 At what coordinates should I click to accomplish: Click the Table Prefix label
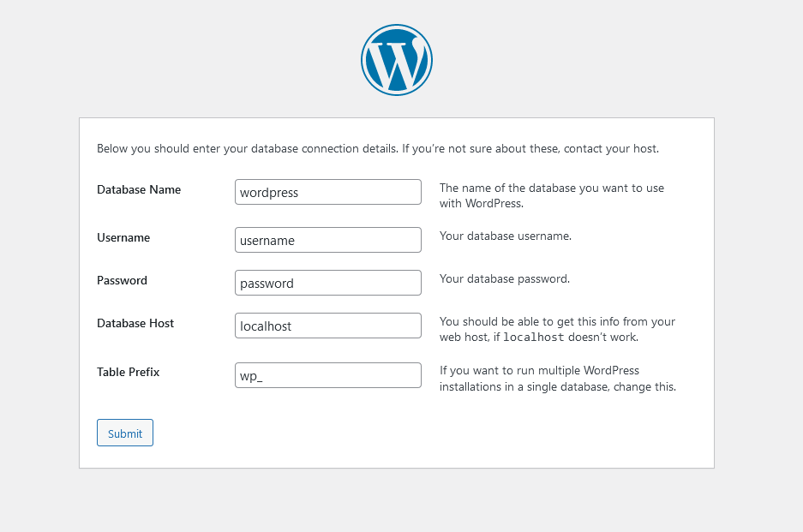(128, 372)
